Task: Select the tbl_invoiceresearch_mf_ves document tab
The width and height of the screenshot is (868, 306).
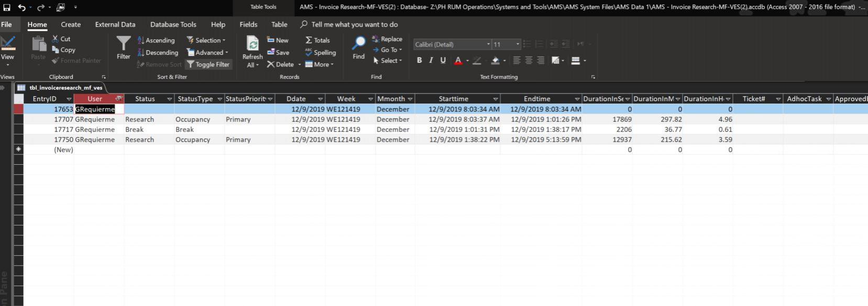Action: point(61,88)
